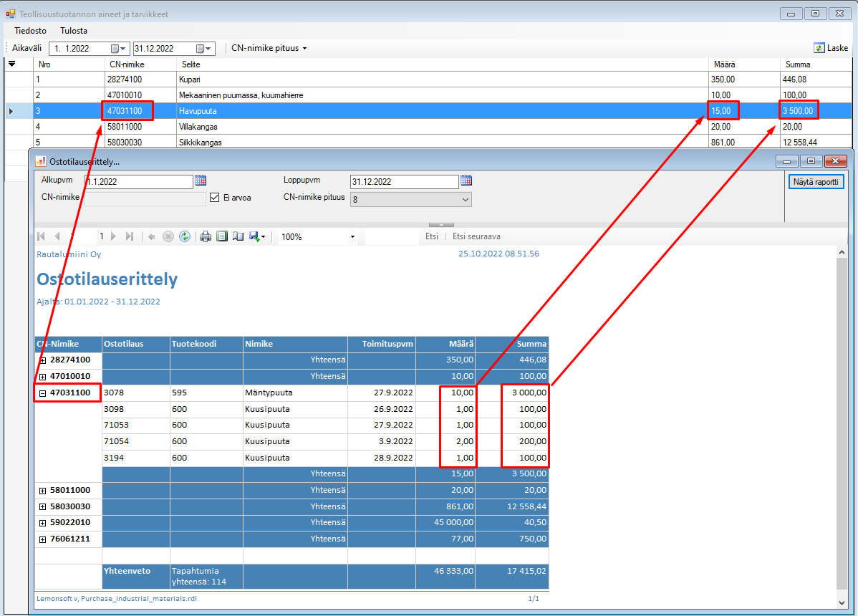
Task: Open the Tulosta menu
Action: pyautogui.click(x=74, y=31)
